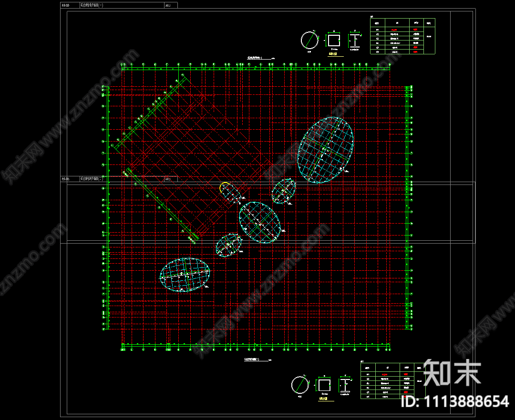Click the plan title label below the grid
The width and height of the screenshot is (515, 420).
(253, 359)
